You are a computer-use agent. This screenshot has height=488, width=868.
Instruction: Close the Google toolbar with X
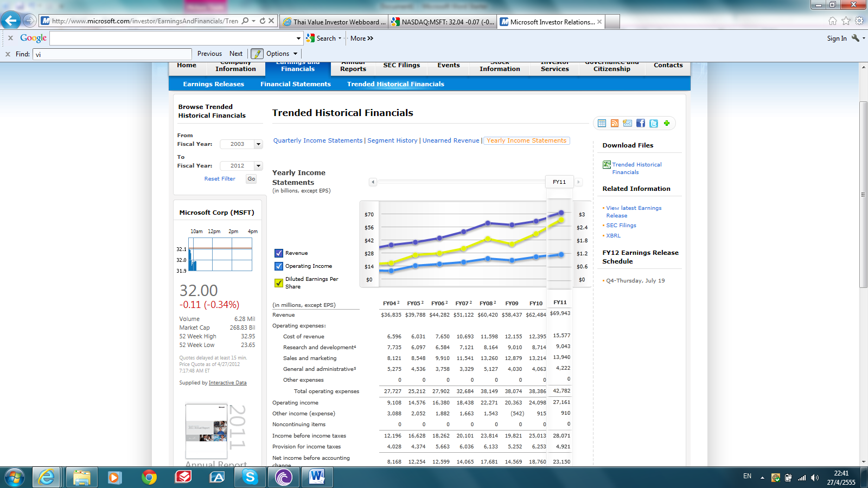[10, 38]
